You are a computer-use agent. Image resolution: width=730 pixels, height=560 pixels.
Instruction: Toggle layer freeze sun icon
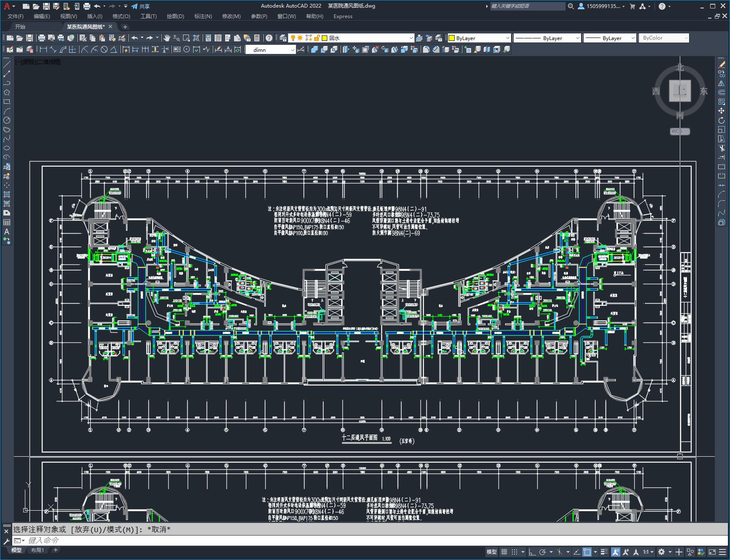point(300,38)
